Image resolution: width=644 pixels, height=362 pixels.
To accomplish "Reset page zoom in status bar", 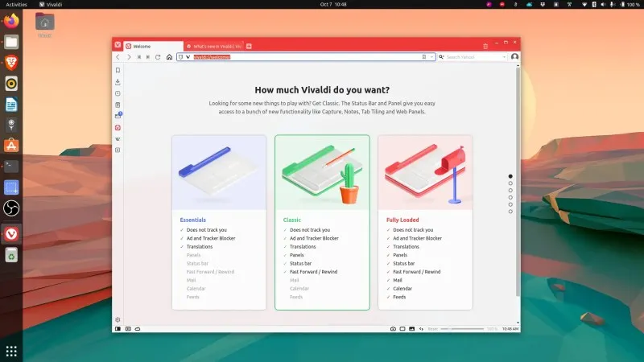I will pos(433,329).
